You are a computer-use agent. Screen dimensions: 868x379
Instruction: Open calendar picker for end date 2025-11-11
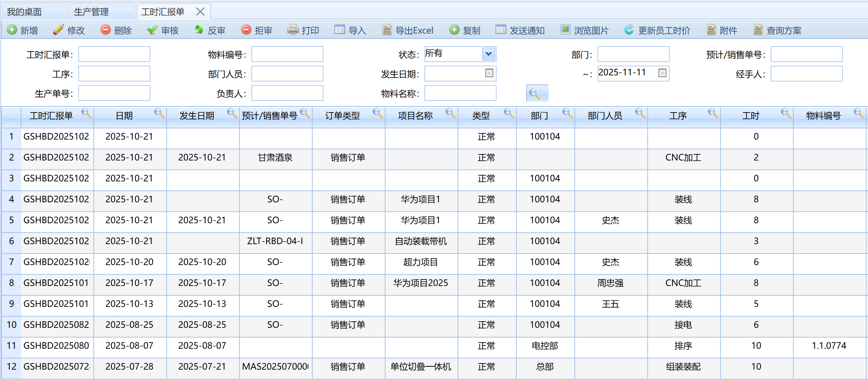[x=662, y=73]
